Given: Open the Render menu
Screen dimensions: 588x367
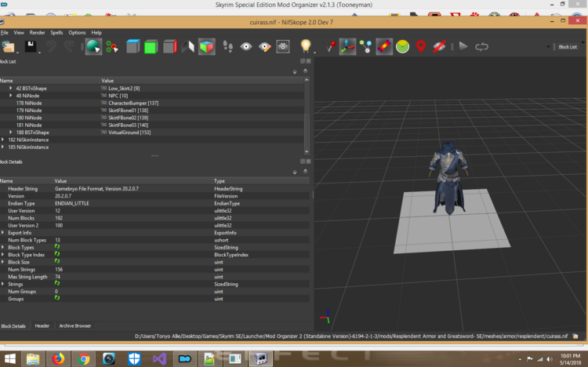Looking at the screenshot, I should pos(37,33).
